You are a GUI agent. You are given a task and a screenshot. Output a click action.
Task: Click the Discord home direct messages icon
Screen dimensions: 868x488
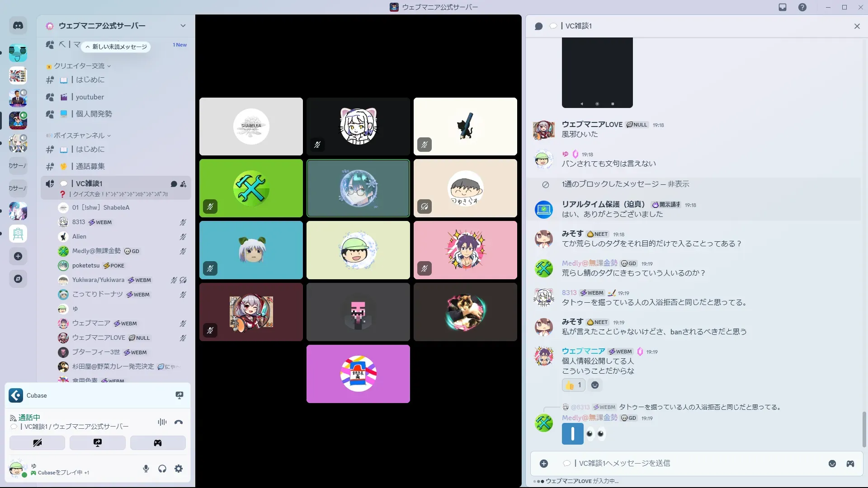(x=18, y=26)
